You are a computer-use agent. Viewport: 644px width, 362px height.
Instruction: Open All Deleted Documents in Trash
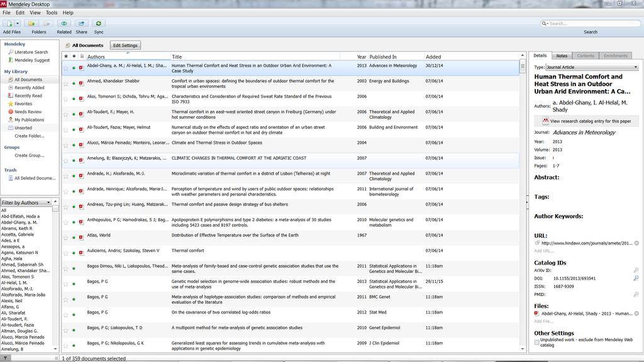35,178
